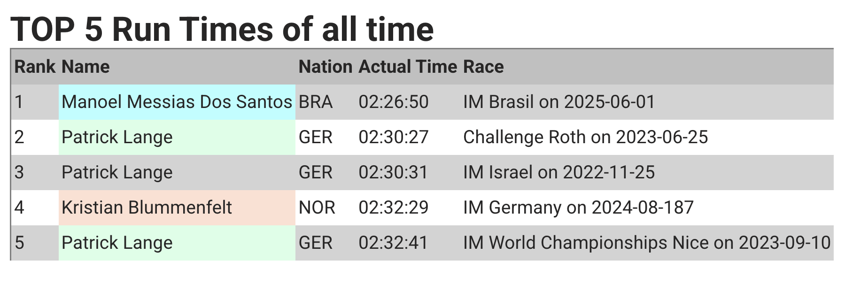This screenshot has height=292, width=868.
Task: Click IM World Championships Nice race entry
Action: pos(647,243)
